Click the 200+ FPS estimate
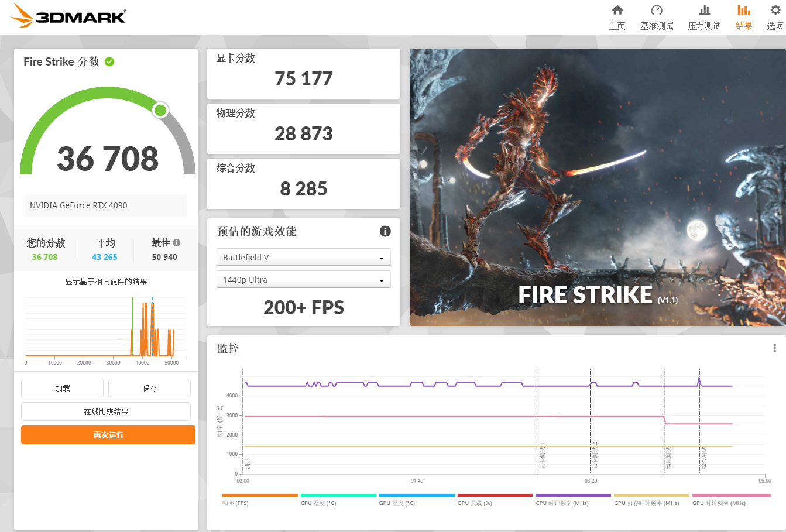The width and height of the screenshot is (786, 532). [x=304, y=307]
